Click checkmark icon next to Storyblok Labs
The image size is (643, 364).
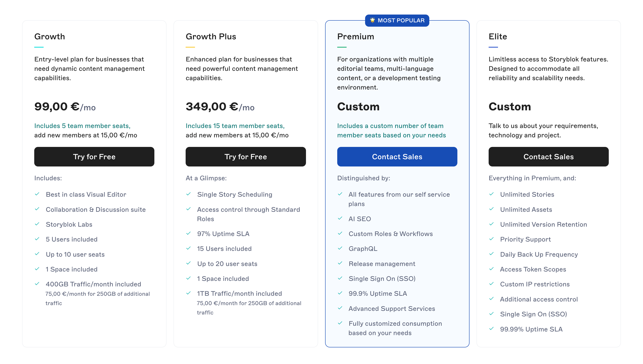(37, 224)
